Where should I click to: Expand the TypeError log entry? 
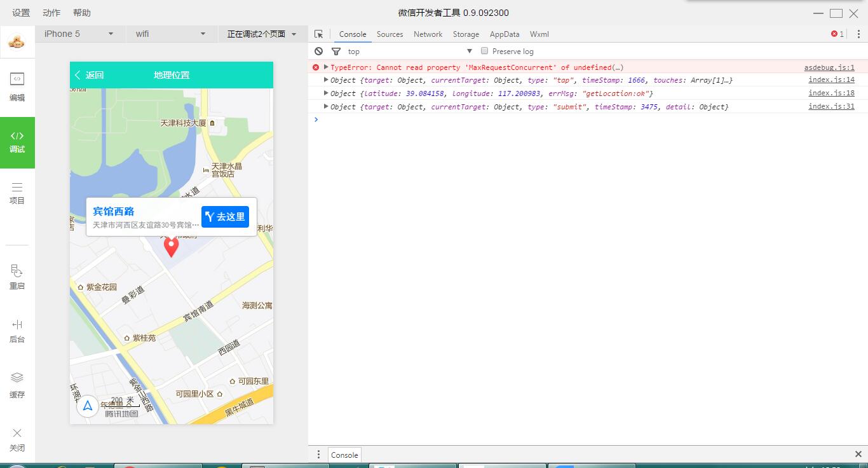pos(326,67)
